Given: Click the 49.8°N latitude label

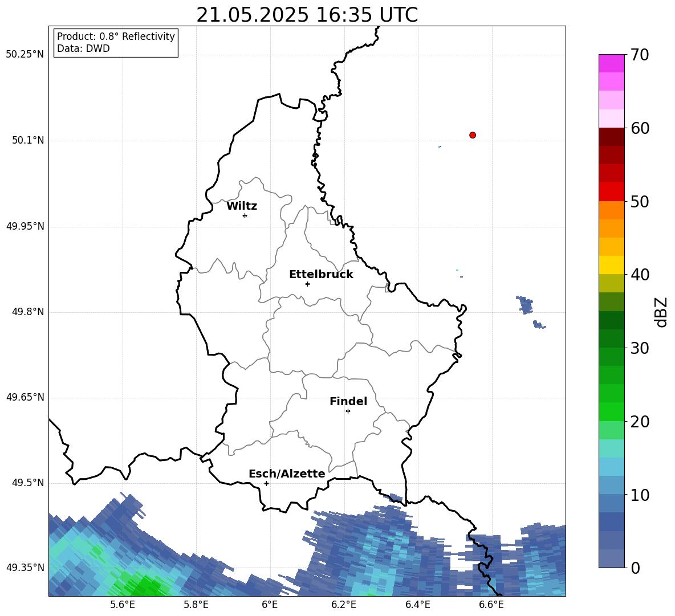Looking at the screenshot, I should (x=28, y=312).
